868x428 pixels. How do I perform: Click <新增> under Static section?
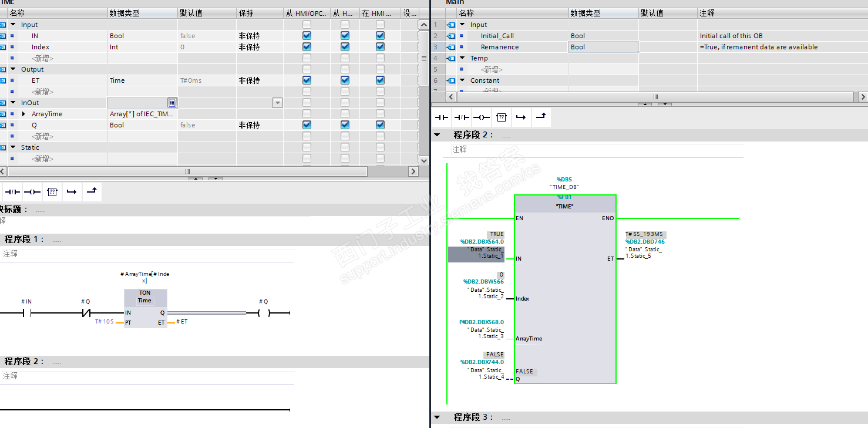coord(42,159)
